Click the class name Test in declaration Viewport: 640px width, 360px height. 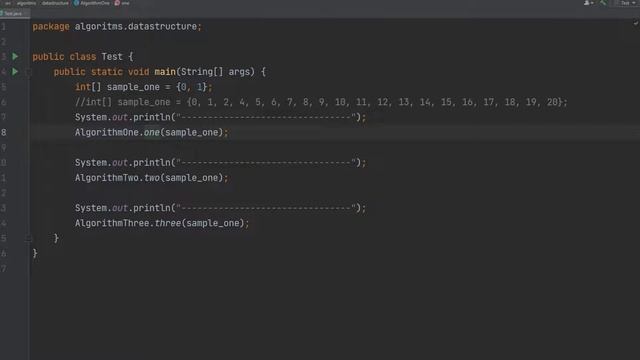coord(112,57)
